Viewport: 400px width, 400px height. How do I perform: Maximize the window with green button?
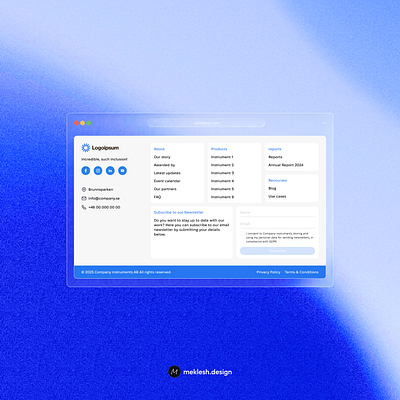tap(89, 123)
